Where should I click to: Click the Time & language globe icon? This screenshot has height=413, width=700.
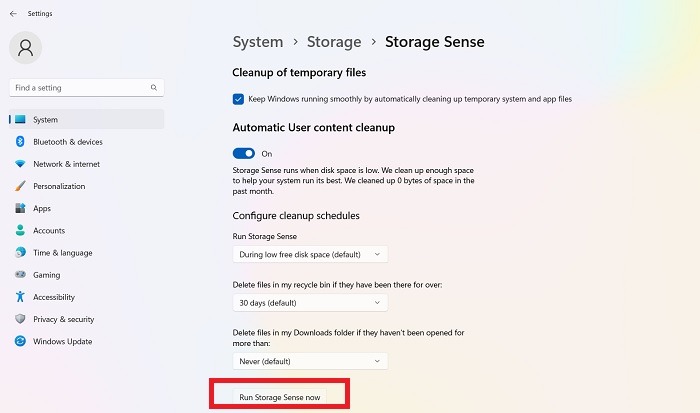(20, 252)
